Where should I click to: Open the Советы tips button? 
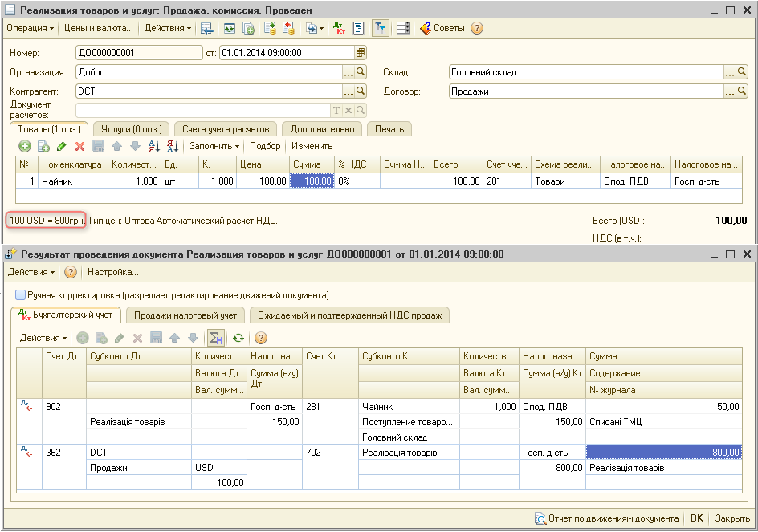point(442,29)
